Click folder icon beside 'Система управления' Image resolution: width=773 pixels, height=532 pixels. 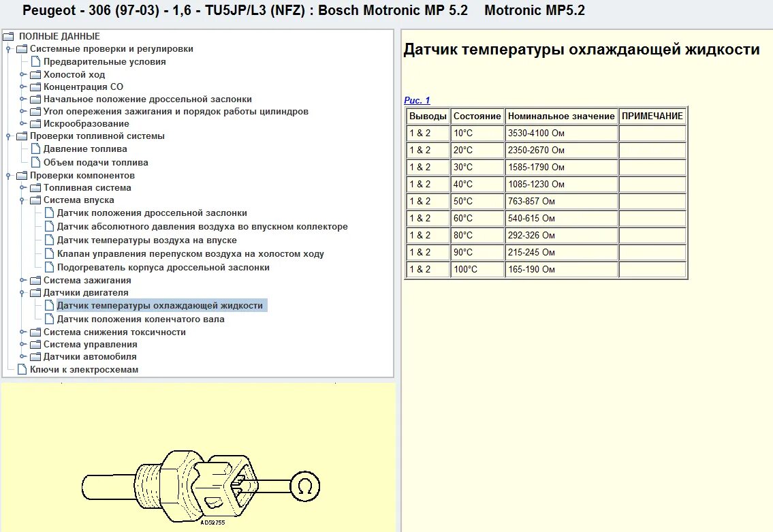point(35,344)
